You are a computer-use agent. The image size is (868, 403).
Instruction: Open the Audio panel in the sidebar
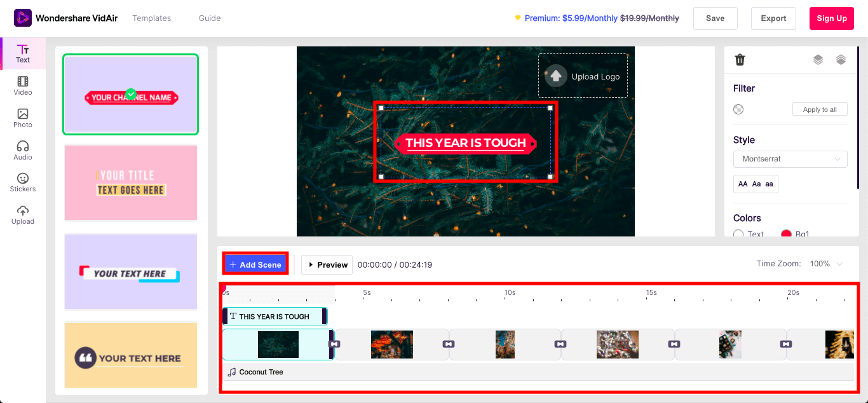tap(23, 151)
